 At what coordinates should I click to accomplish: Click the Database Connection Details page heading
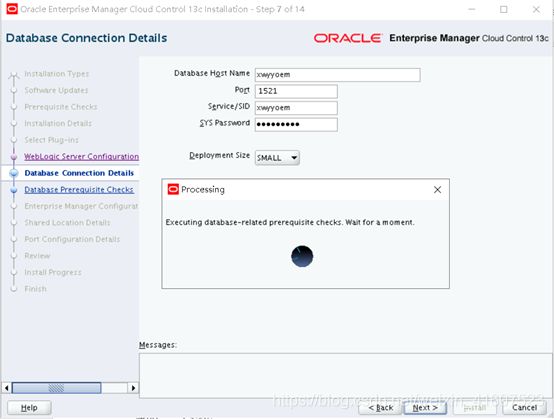click(x=87, y=38)
